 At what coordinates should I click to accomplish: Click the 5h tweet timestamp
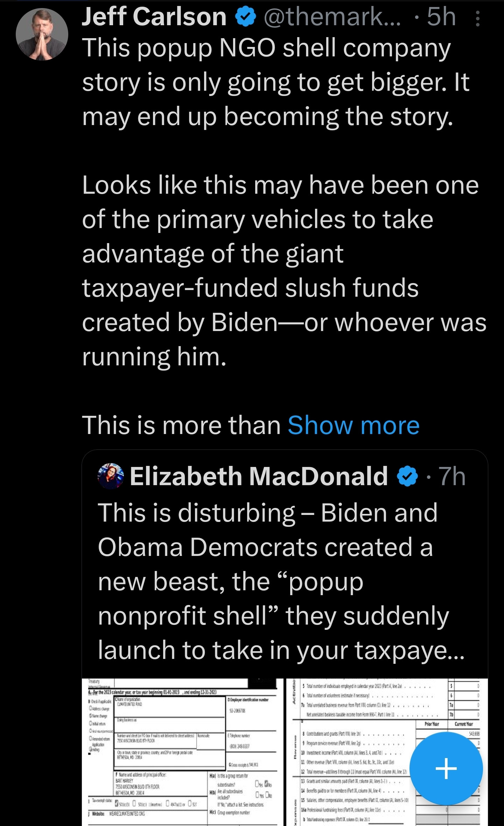pyautogui.click(x=441, y=17)
